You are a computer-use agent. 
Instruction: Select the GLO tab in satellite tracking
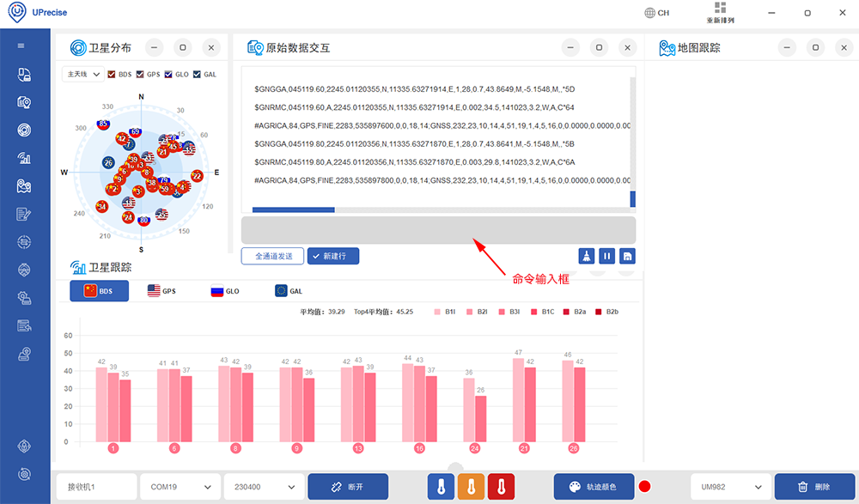tap(225, 291)
